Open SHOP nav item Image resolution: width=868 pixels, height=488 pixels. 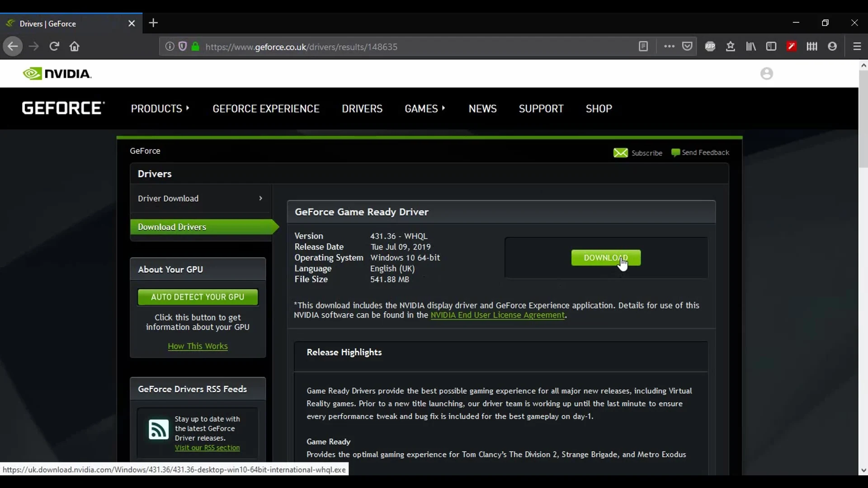tap(599, 109)
